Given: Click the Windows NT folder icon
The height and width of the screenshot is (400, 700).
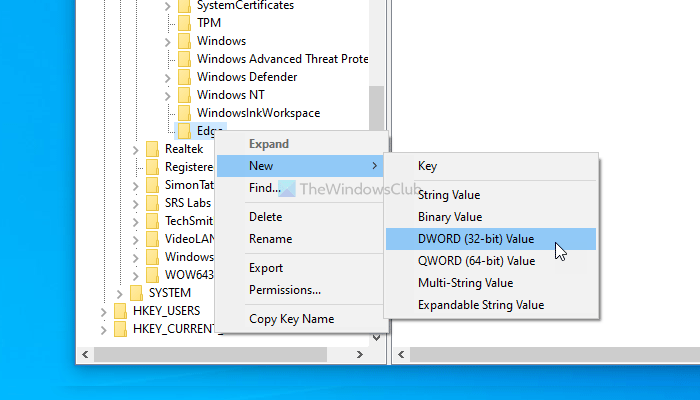Looking at the screenshot, I should coord(184,95).
